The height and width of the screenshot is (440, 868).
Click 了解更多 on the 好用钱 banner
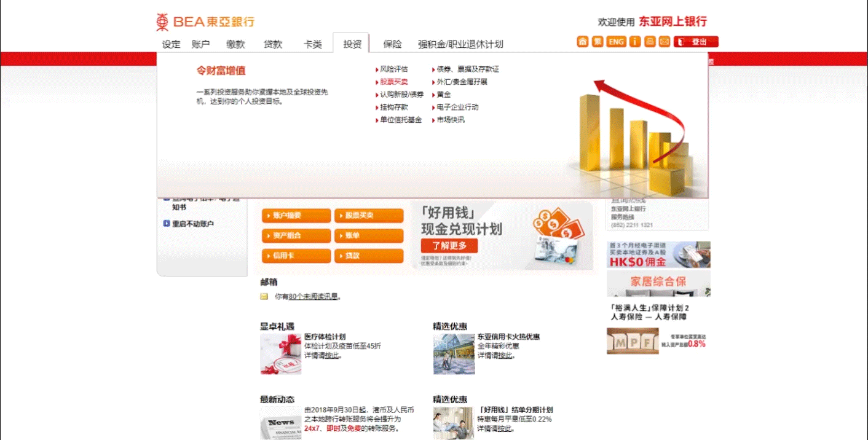pos(449,246)
